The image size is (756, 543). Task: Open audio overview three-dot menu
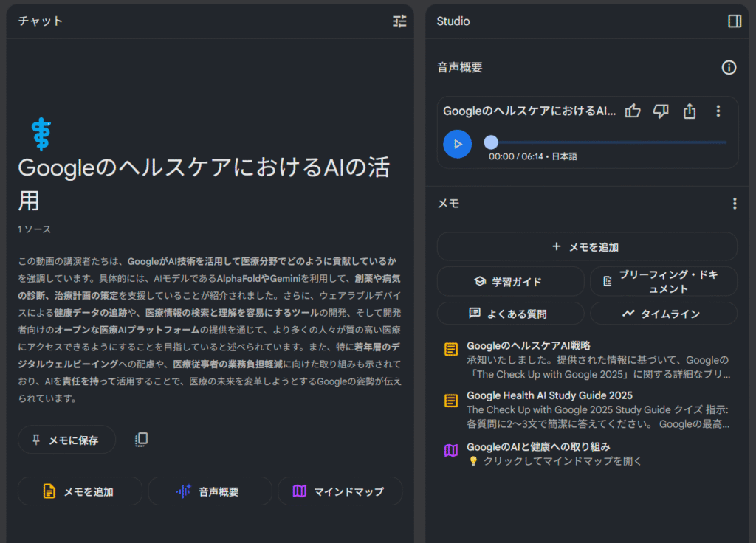point(718,111)
